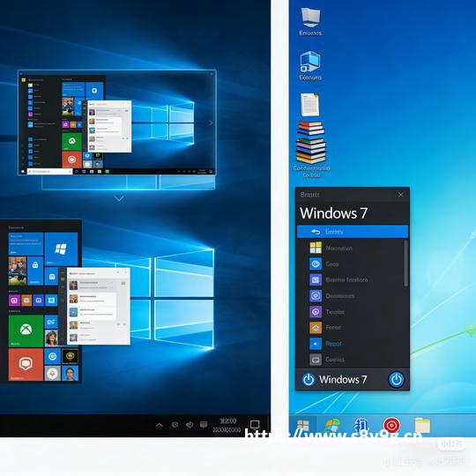
Task: Open the document page desktop icon
Action: click(x=310, y=105)
